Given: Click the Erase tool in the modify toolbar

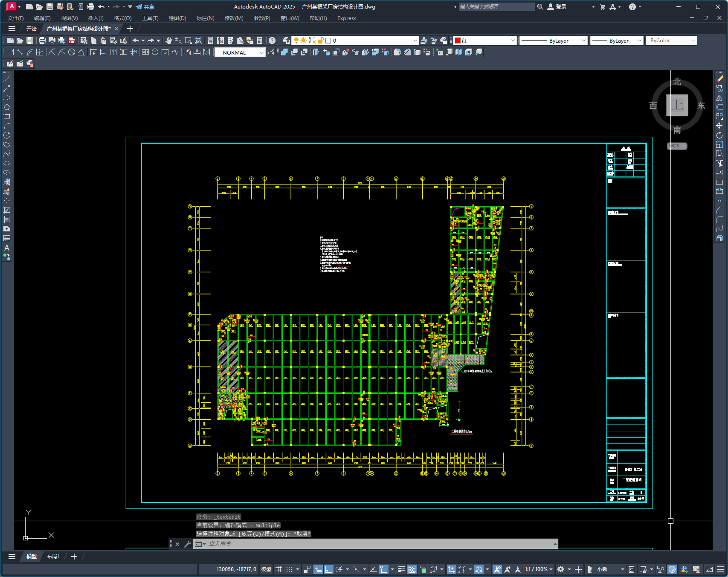Looking at the screenshot, I should click(719, 79).
